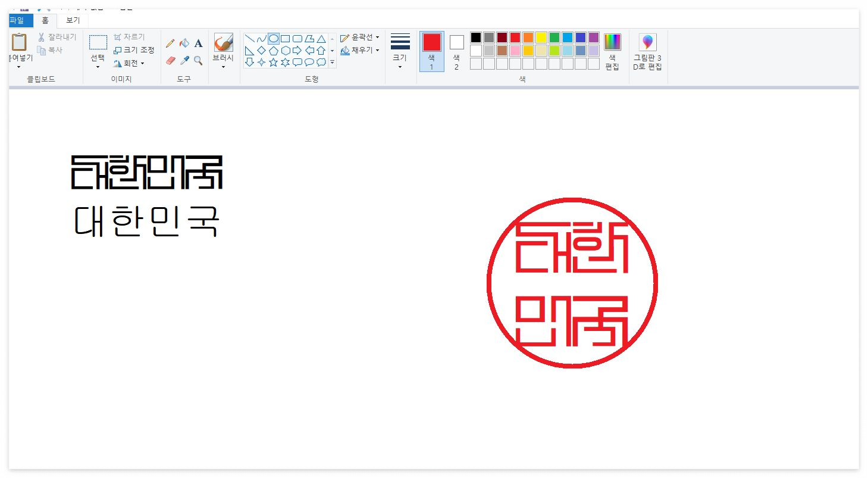This screenshot has width=868, height=478.
Task: Pick the pink color swatch
Action: tap(515, 51)
